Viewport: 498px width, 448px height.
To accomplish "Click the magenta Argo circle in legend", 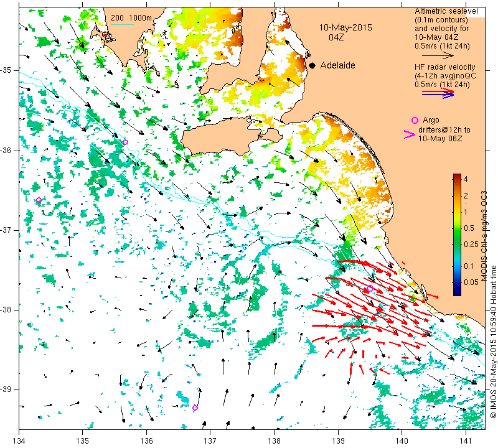I will 415,120.
